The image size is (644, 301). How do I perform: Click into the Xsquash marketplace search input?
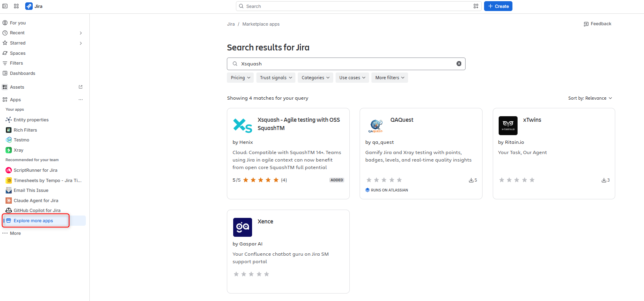pyautogui.click(x=347, y=64)
